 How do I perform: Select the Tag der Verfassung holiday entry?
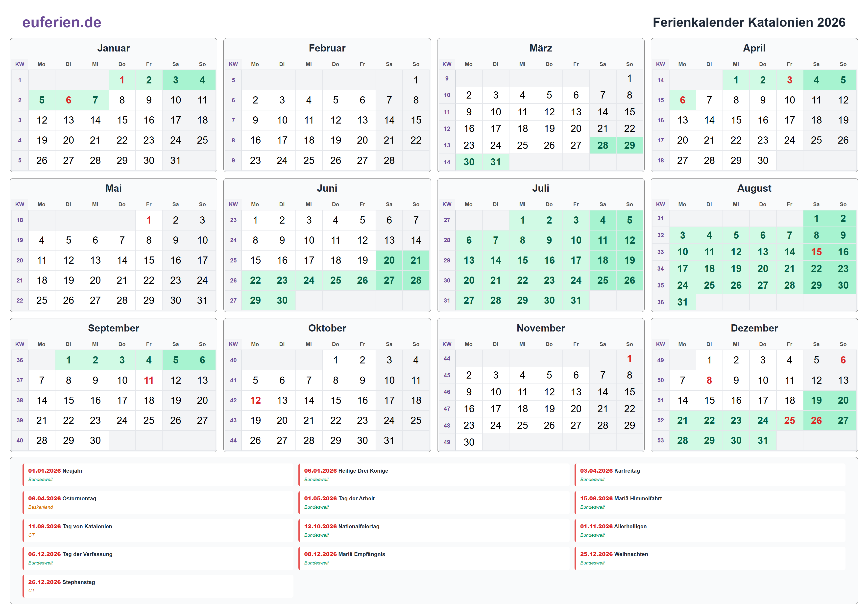[x=158, y=558]
